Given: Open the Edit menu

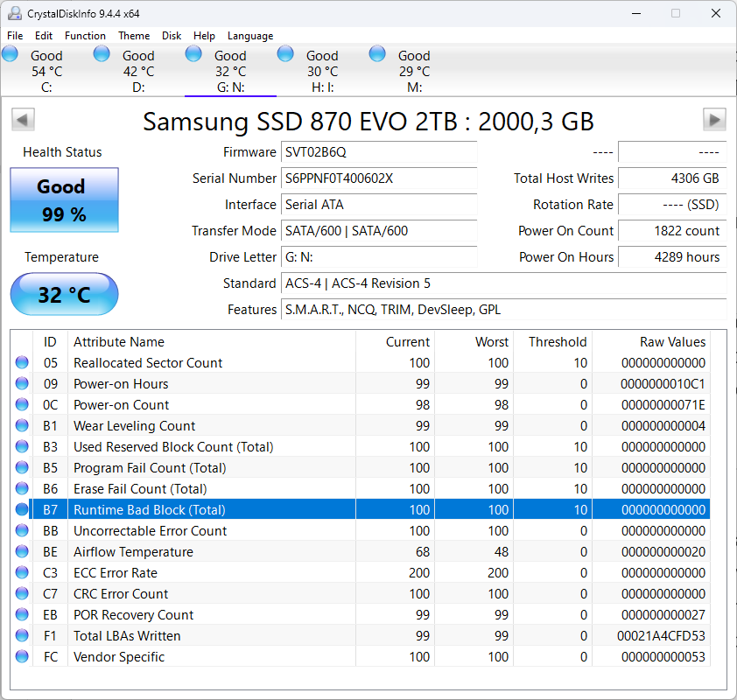Looking at the screenshot, I should pyautogui.click(x=43, y=36).
